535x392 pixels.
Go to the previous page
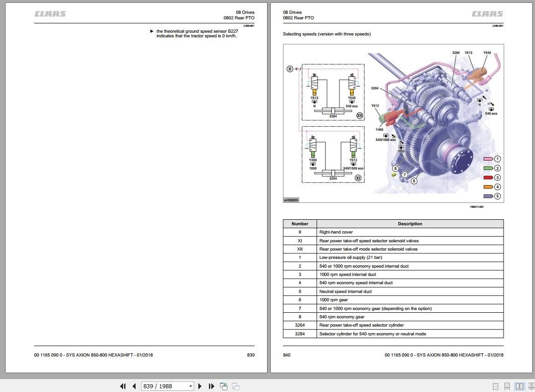tap(134, 386)
